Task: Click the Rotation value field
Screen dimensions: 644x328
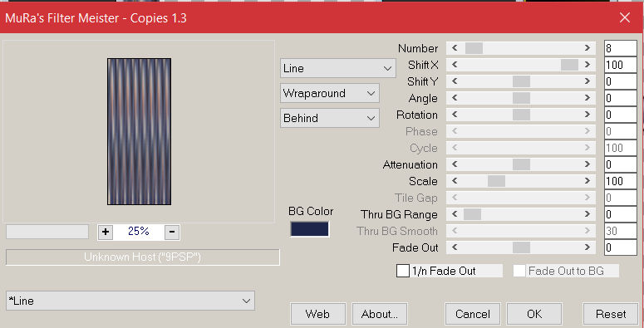Action: point(621,115)
